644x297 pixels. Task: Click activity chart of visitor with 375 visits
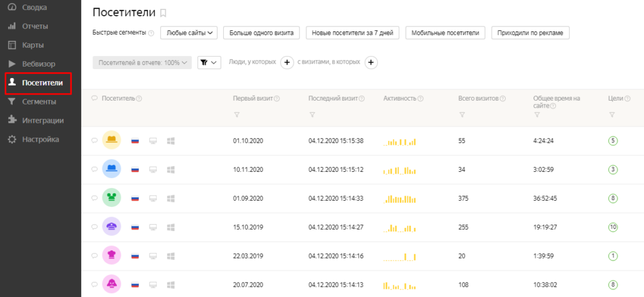[400, 198]
